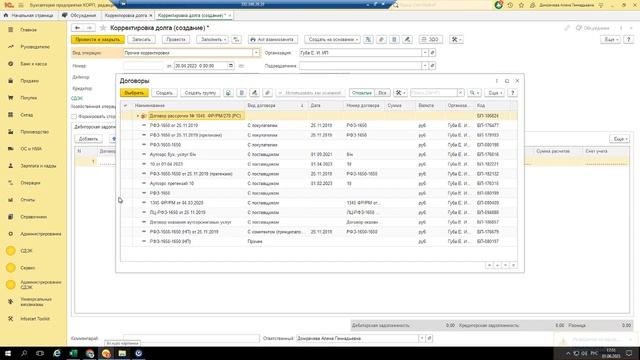Expand the Еще menu in Договоры toolbar
This screenshot has width=640, height=360.
coord(495,93)
